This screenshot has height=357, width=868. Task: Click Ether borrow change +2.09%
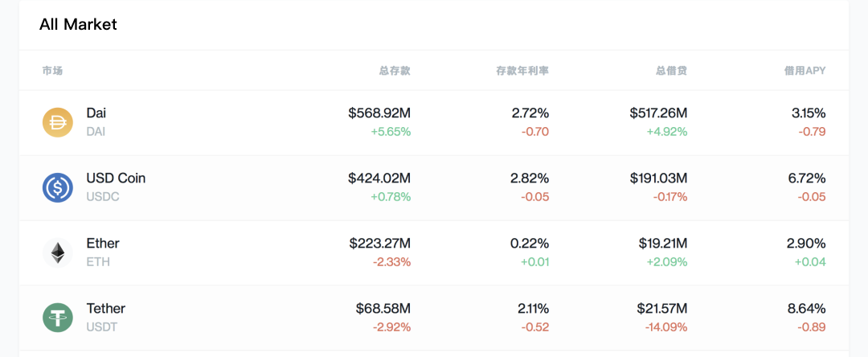pos(666,262)
